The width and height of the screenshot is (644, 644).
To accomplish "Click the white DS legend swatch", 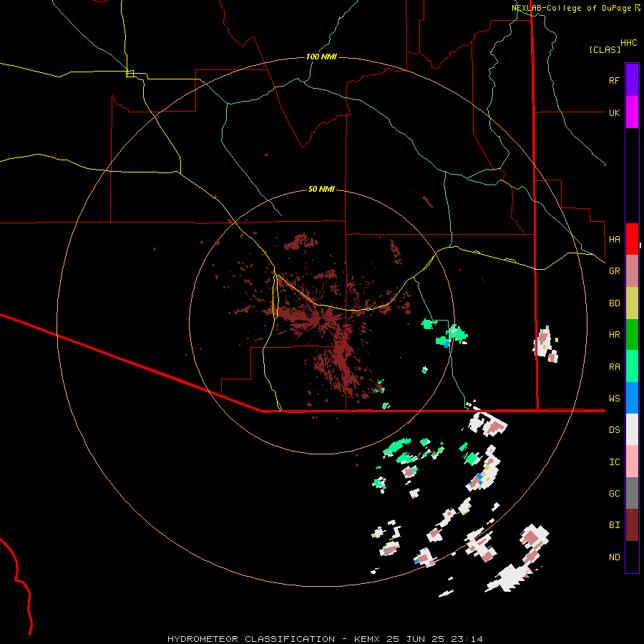I will [632, 429].
